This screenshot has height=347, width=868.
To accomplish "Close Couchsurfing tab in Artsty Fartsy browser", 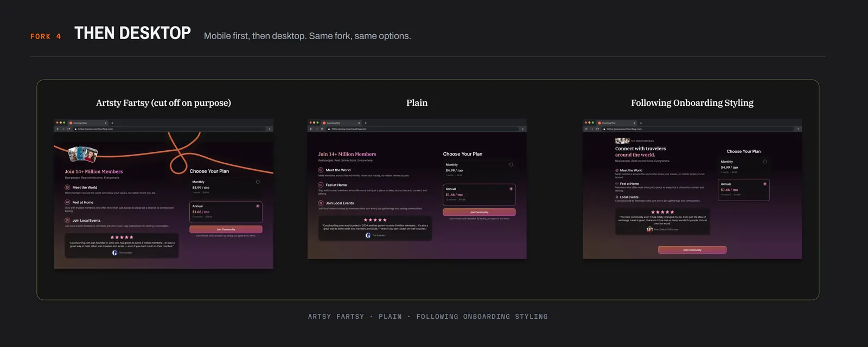I will tap(106, 123).
